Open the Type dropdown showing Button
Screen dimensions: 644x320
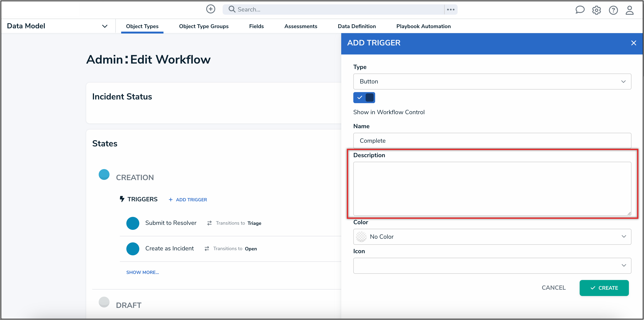click(x=492, y=81)
